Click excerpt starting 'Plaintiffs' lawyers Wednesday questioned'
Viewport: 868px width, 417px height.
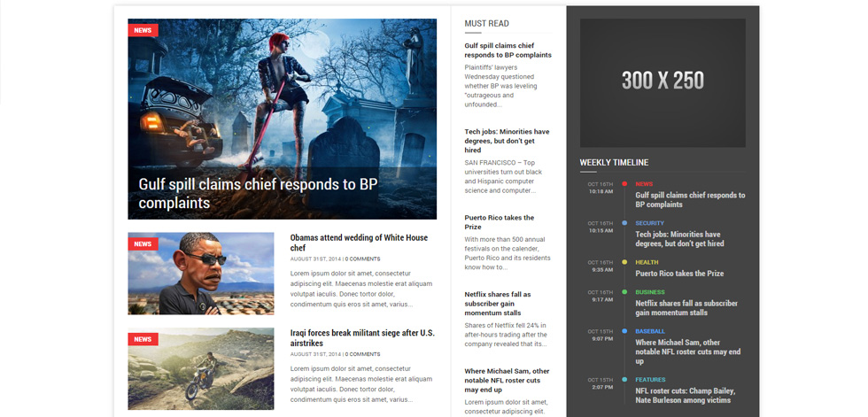501,86
